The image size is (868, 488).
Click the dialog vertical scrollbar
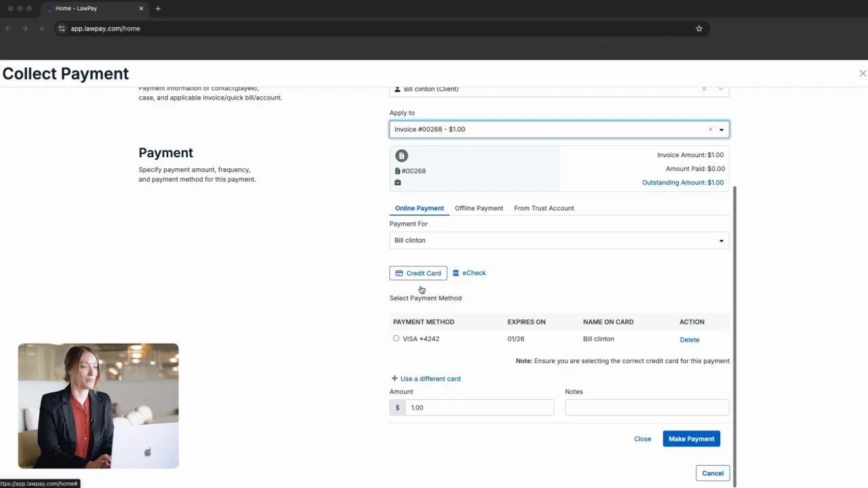(x=734, y=335)
